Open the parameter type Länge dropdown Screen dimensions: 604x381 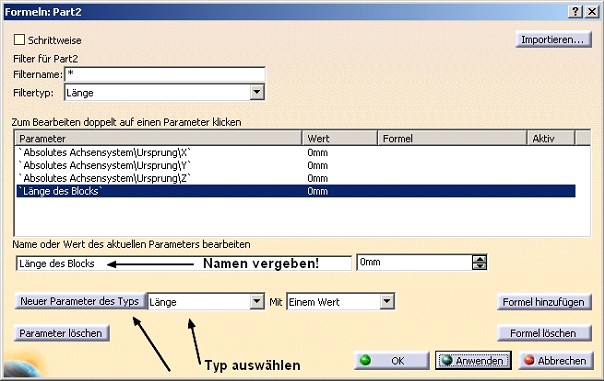point(257,302)
